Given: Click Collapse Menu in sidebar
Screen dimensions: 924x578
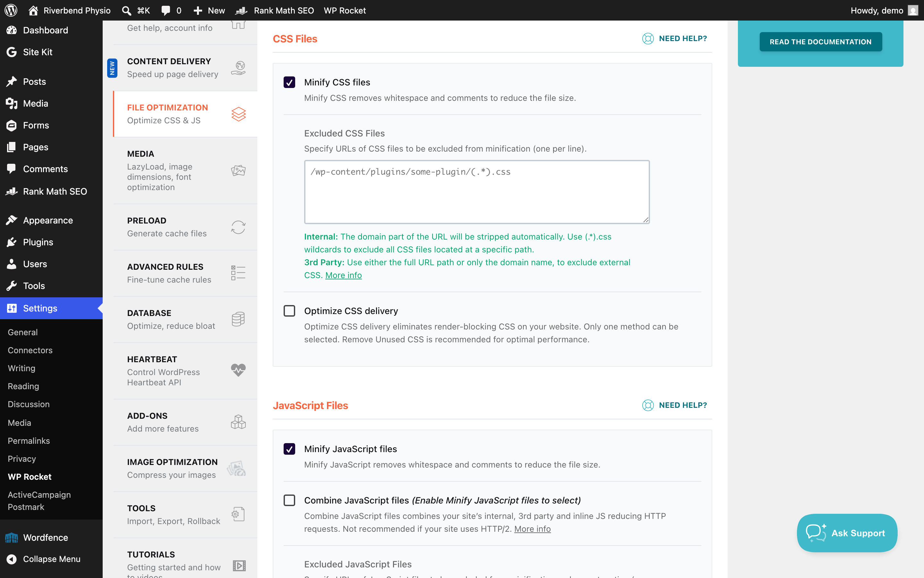Looking at the screenshot, I should pyautogui.click(x=51, y=559).
